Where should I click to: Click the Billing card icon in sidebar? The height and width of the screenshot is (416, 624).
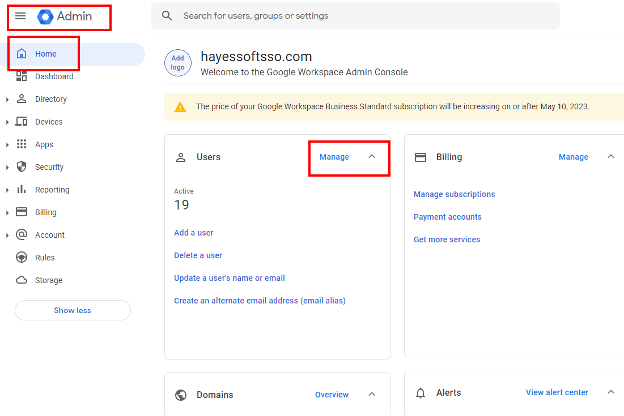coord(21,212)
